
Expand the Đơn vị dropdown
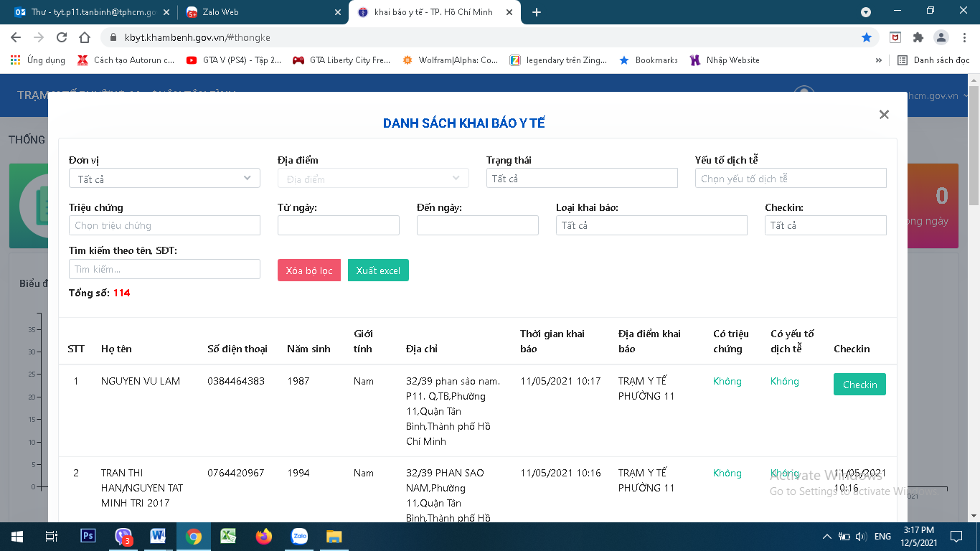[x=164, y=179]
